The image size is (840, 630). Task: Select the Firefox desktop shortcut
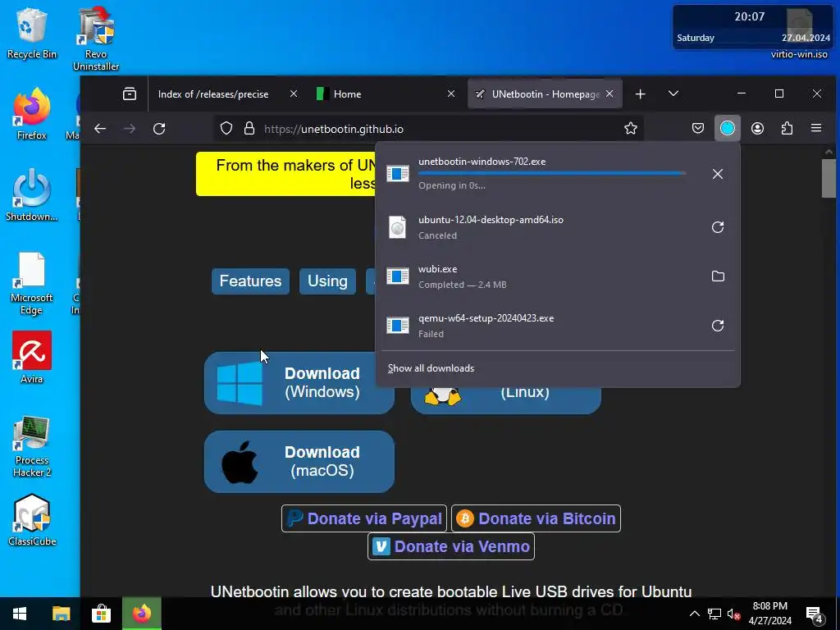(x=32, y=114)
